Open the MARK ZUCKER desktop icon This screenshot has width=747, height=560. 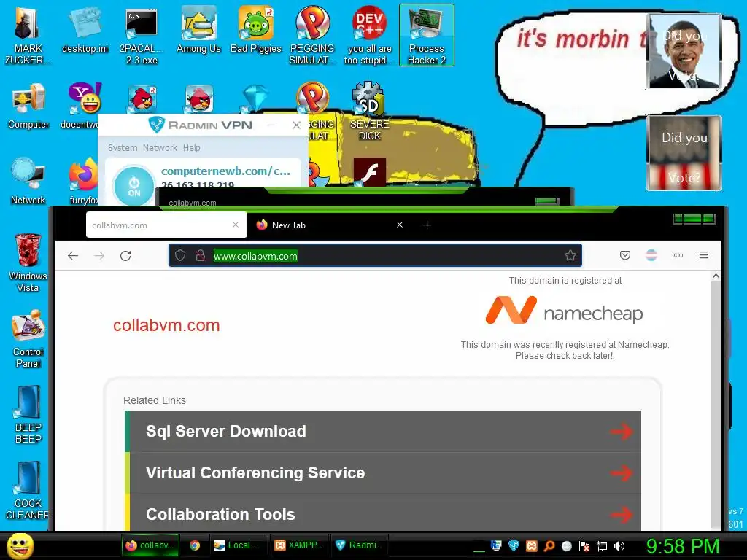pyautogui.click(x=28, y=35)
